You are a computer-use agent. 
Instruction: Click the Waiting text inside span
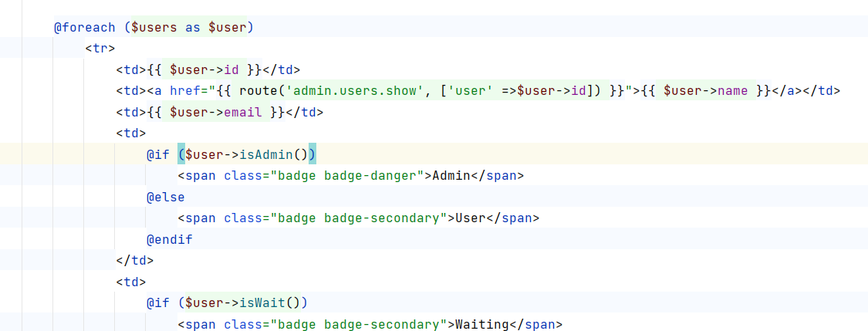click(481, 324)
